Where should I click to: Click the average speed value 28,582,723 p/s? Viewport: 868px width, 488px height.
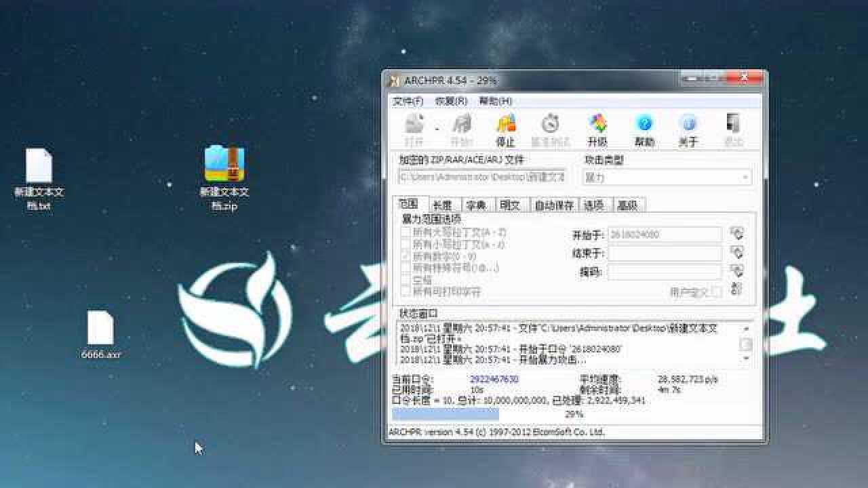pos(688,380)
